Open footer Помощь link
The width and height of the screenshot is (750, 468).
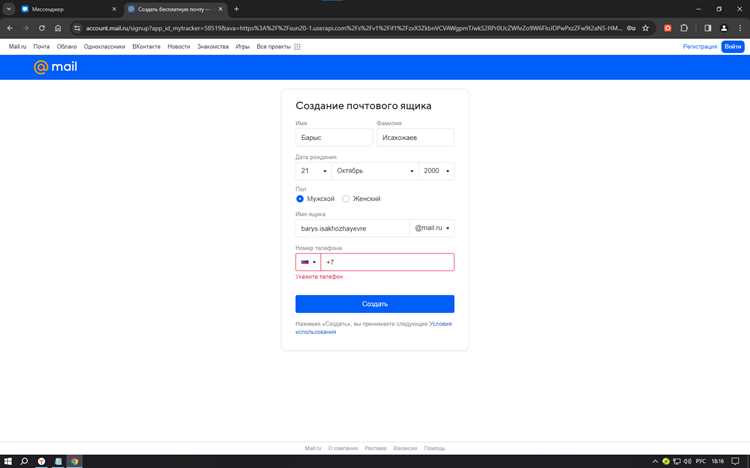(x=434, y=448)
